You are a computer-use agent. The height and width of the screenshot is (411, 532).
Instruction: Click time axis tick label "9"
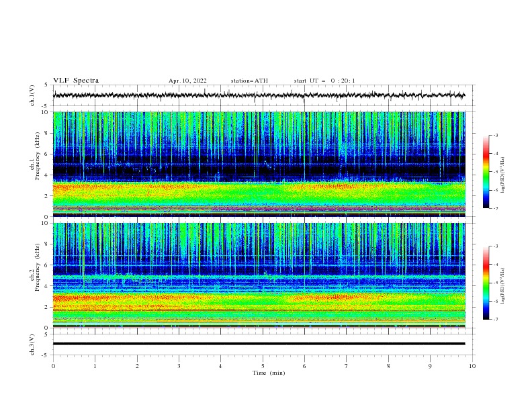tap(430, 366)
